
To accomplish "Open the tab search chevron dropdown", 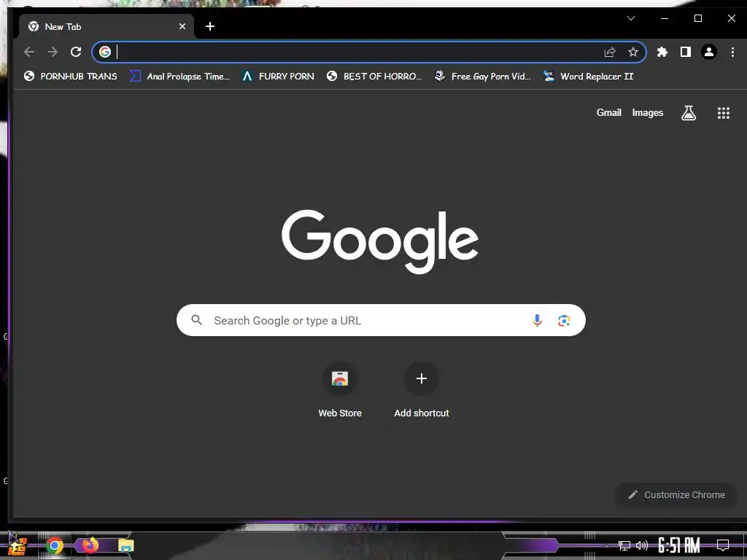I will click(x=631, y=18).
